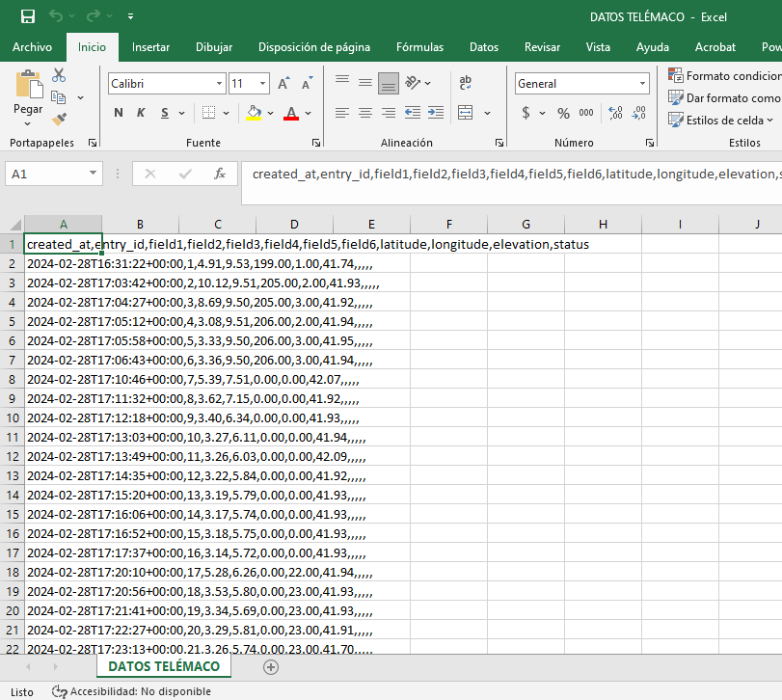Click Merge and Center icon

466,113
